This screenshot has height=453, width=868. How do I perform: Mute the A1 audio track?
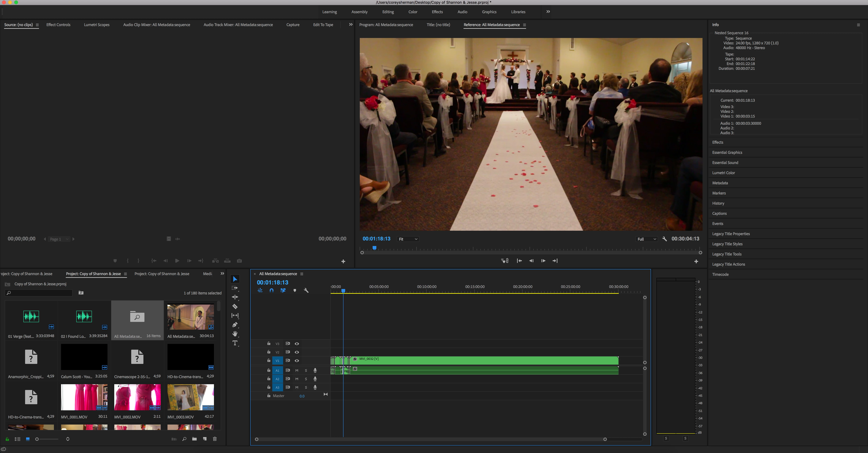[297, 370]
